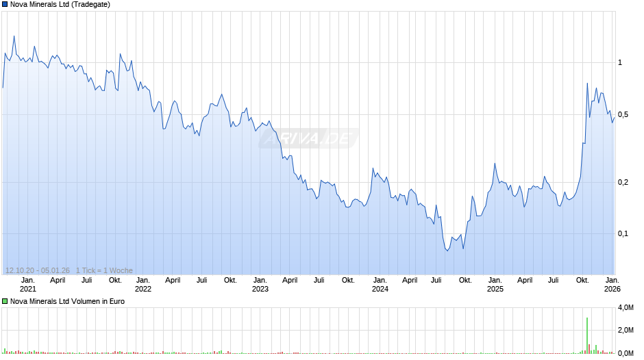
Task: Click the volume axis label '2,0M'
Action: point(626,330)
